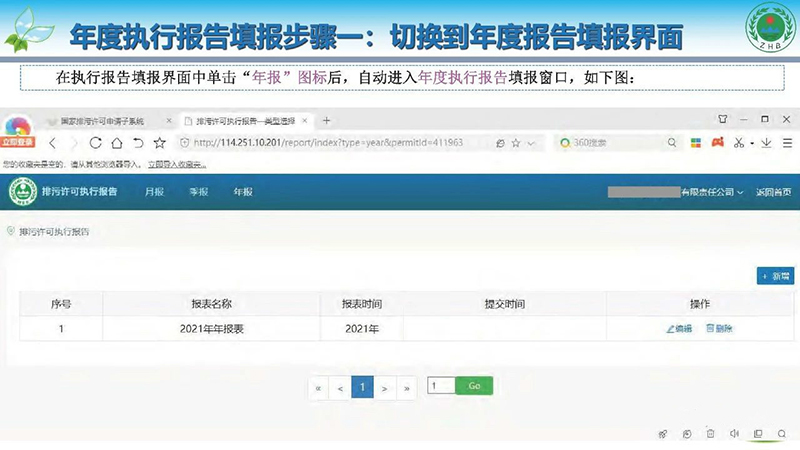This screenshot has width=800, height=450.
Task: Click the trash icon in status bar
Action: click(x=710, y=433)
